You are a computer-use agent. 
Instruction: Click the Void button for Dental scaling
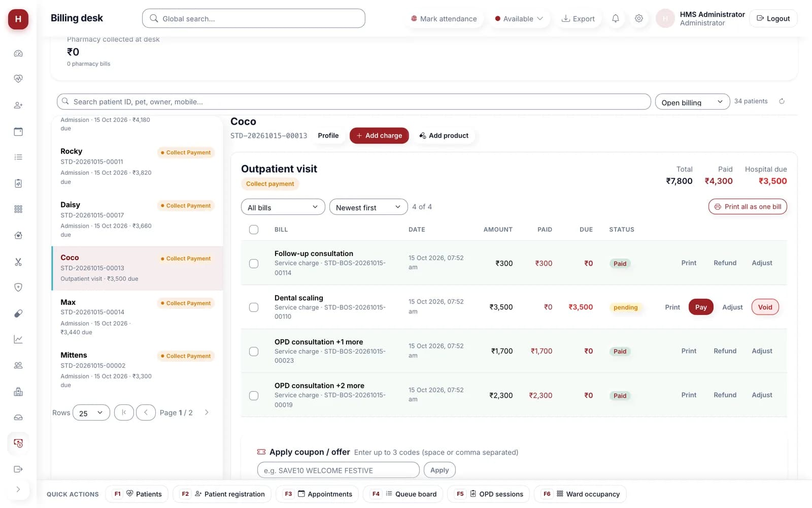coord(765,307)
